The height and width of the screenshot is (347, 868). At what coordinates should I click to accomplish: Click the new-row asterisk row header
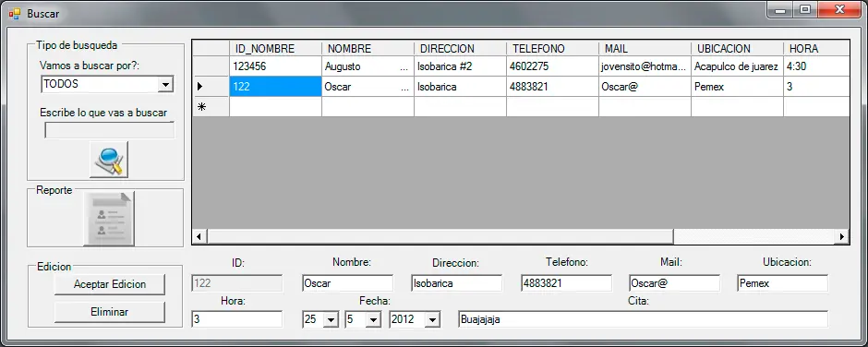pos(211,107)
